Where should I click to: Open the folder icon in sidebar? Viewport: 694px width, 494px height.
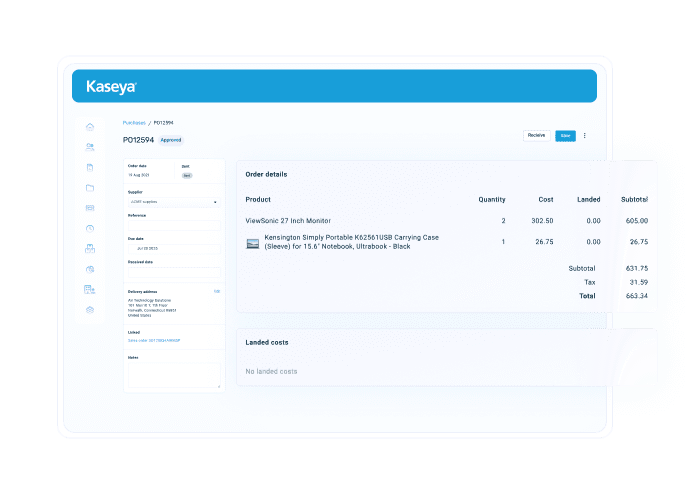tap(90, 188)
